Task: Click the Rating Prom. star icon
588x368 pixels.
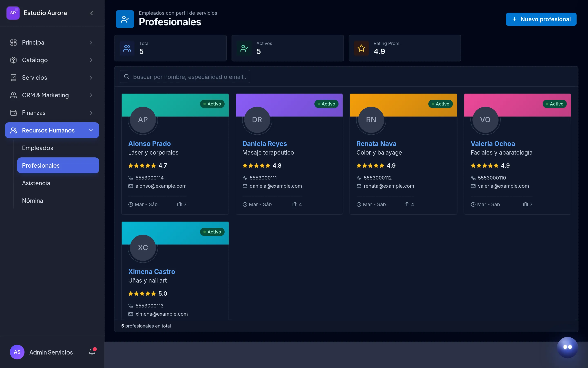Action: [x=361, y=48]
